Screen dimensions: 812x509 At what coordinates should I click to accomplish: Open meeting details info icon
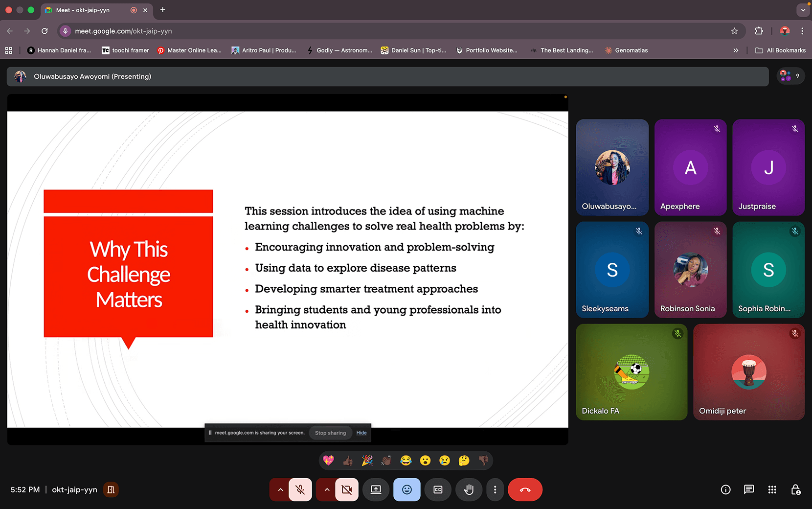click(x=725, y=489)
